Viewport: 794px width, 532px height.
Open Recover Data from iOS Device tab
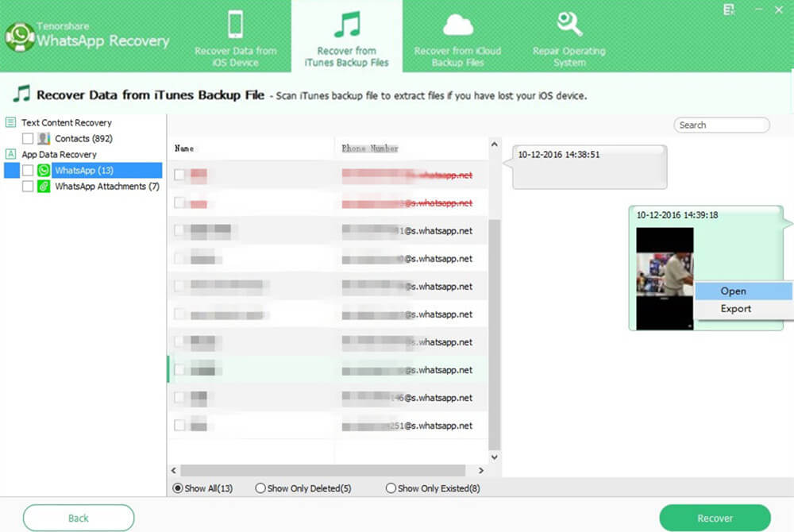[236, 38]
